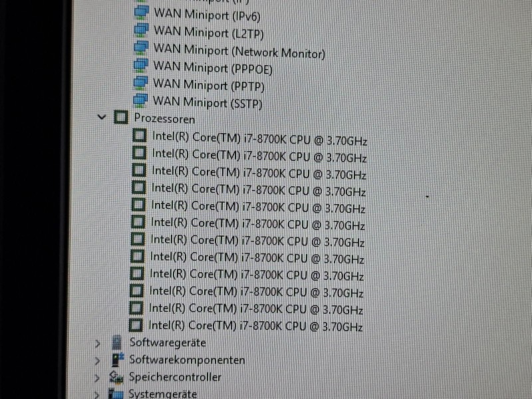Click the WAN Miniport (IPv6) network icon
Viewport: 532px width, 399px height.
click(141, 13)
